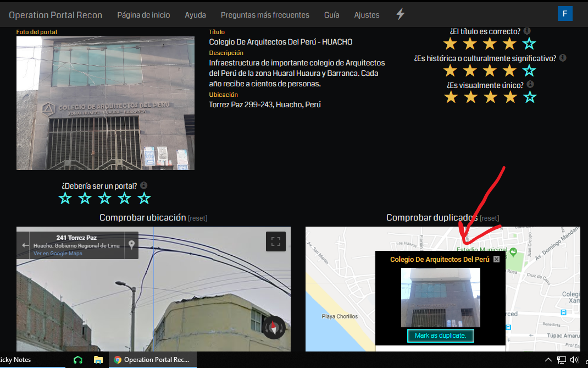The height and width of the screenshot is (368, 588).
Task: Click Estadio Municipal marker on duplicates map
Action: (513, 251)
